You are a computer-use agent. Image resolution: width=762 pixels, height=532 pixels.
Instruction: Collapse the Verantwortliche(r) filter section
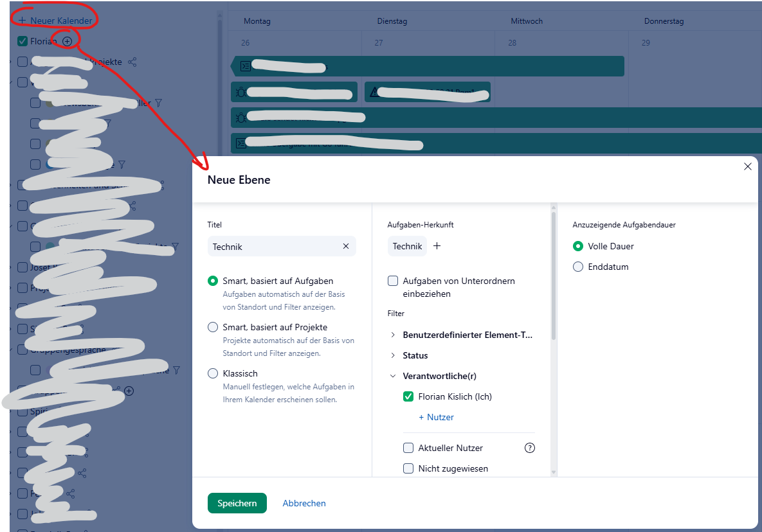[x=393, y=376]
